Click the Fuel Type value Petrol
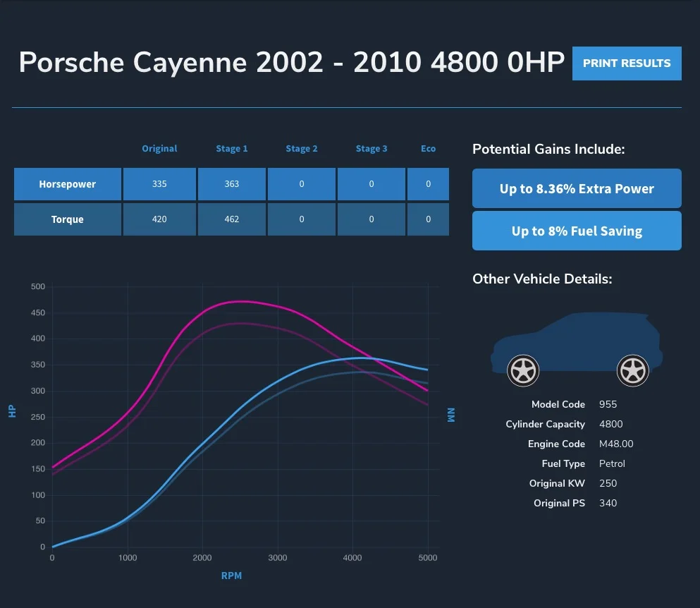 pos(612,463)
